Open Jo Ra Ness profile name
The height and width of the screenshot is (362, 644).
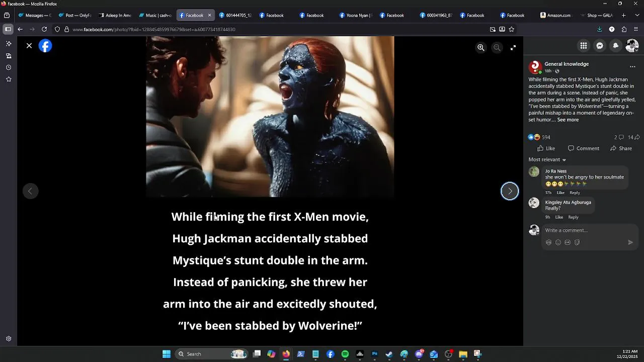[556, 171]
